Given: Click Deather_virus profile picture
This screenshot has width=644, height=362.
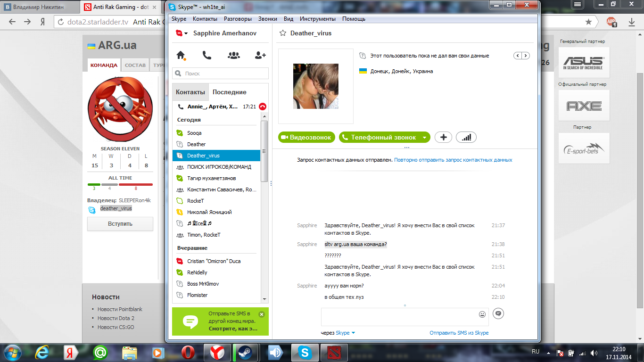Looking at the screenshot, I should [x=316, y=86].
